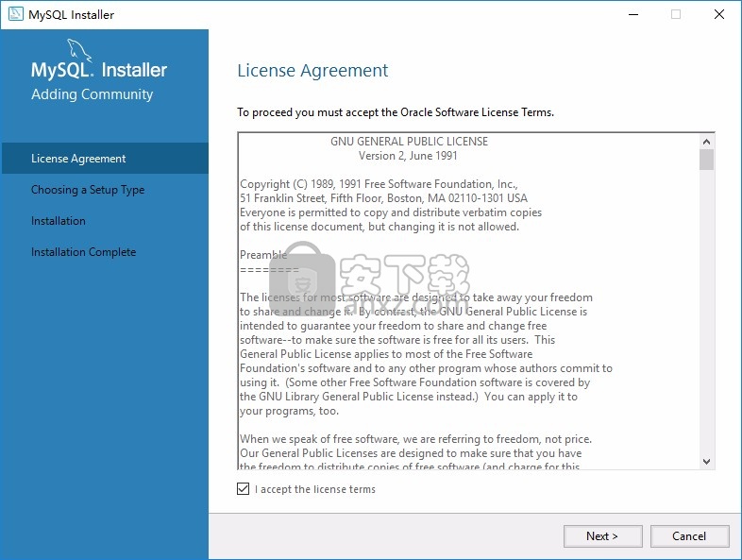This screenshot has width=742, height=560.
Task: Click the GNU GENERAL PUBLIC LICENSE heading
Action: tap(409, 141)
